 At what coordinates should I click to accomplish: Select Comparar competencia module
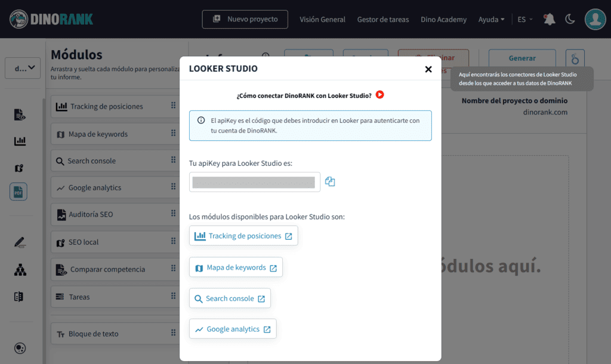[x=115, y=269]
